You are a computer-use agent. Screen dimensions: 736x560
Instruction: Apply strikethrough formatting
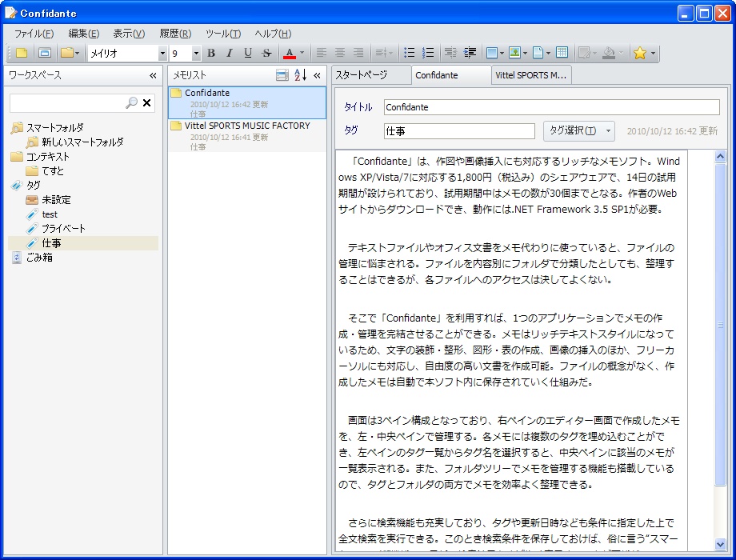(x=264, y=52)
